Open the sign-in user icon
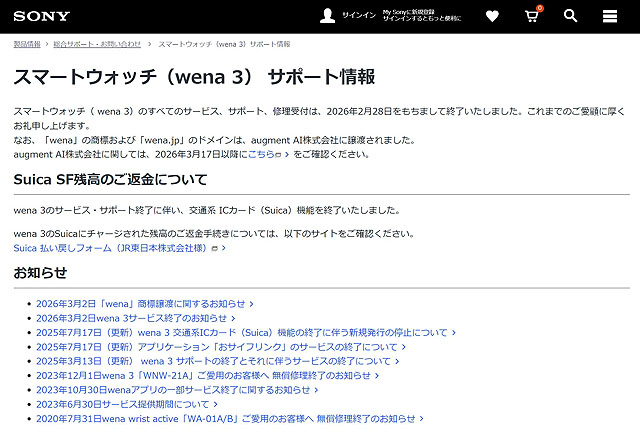The image size is (640, 431). [x=327, y=16]
